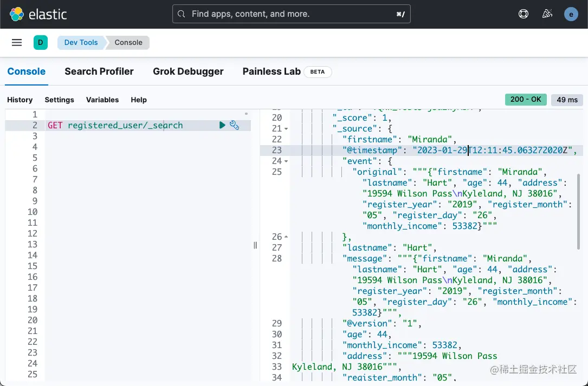Open console Settings
Screen dimensions: 588x386
[x=59, y=100]
